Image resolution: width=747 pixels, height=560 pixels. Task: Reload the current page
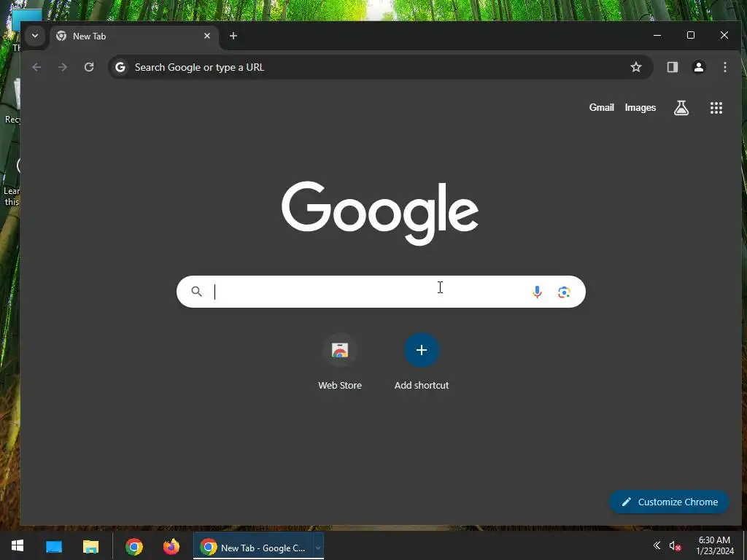pos(89,67)
